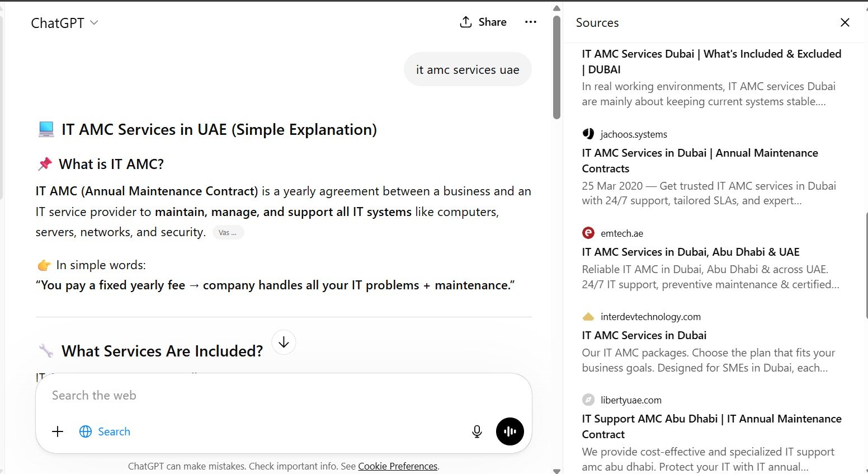Image resolution: width=868 pixels, height=474 pixels.
Task: Click the '25 Mar 2020' source snippet
Action: 709,193
